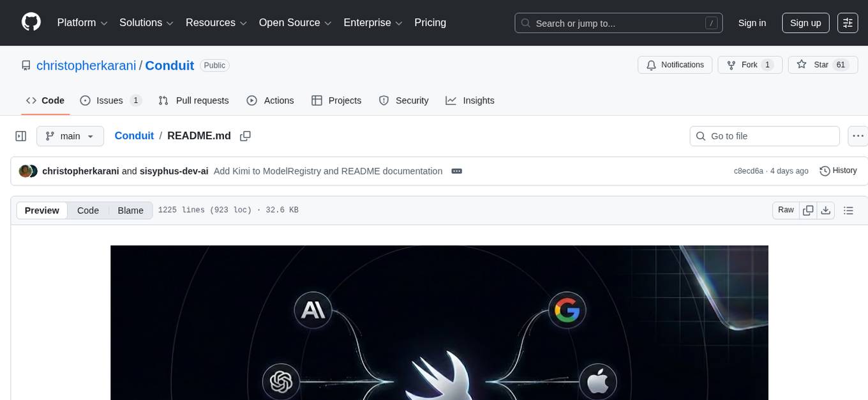Screen dimensions: 868x400
Task: Switch to Blame view
Action: (130, 210)
